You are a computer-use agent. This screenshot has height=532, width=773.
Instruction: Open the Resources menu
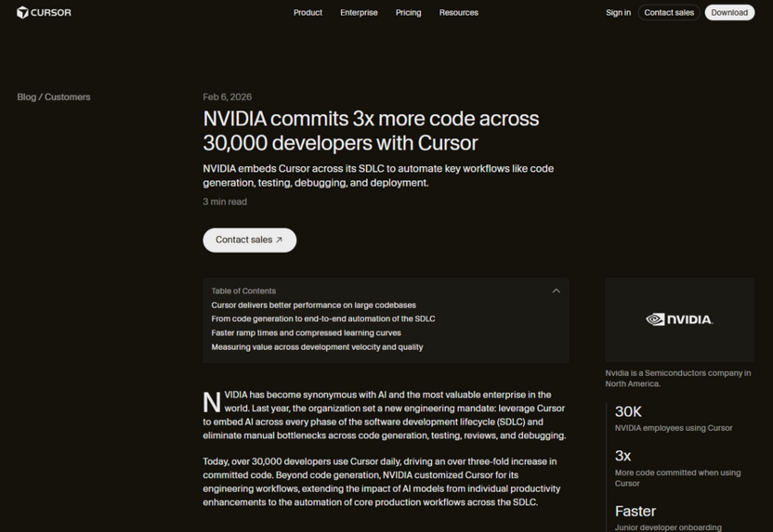pyautogui.click(x=458, y=12)
